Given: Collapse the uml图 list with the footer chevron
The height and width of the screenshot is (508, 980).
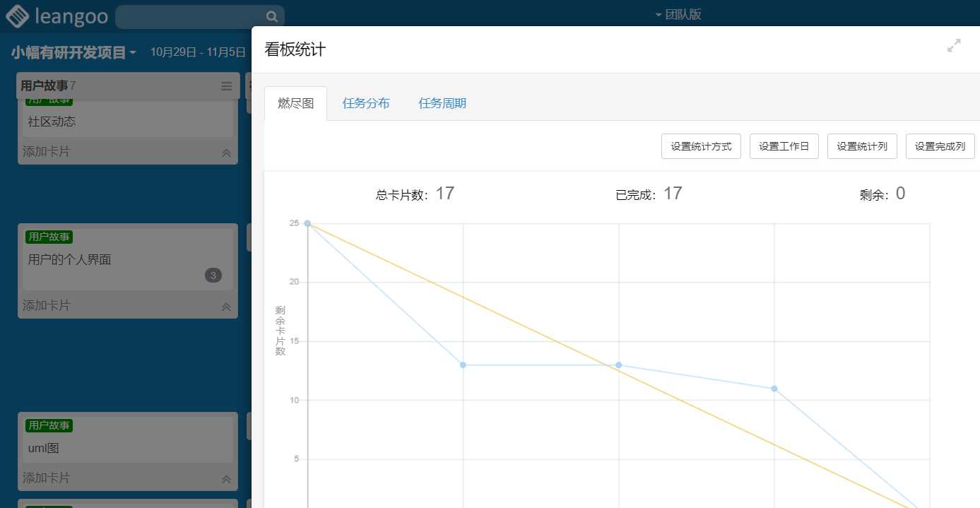Looking at the screenshot, I should coord(226,478).
